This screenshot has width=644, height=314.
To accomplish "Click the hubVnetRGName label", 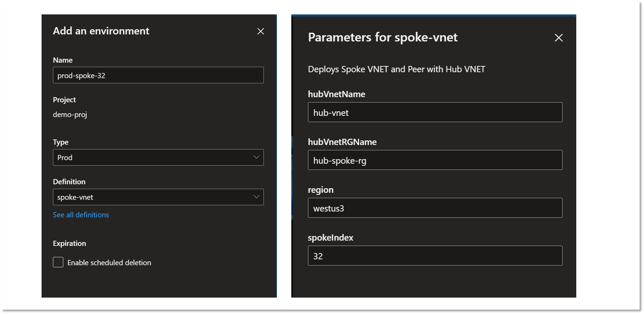I will 342,142.
